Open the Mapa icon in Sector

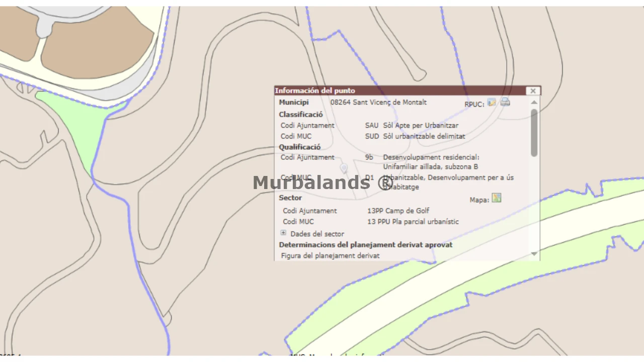(x=497, y=198)
